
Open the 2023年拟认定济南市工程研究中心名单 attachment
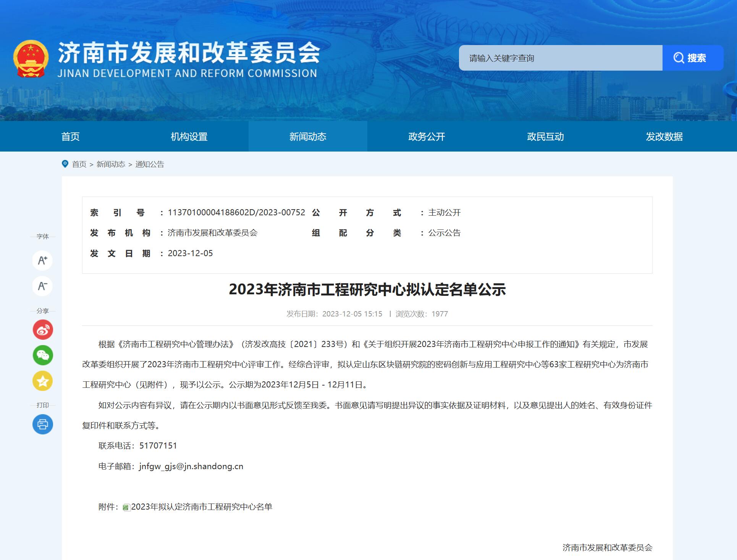(x=202, y=507)
